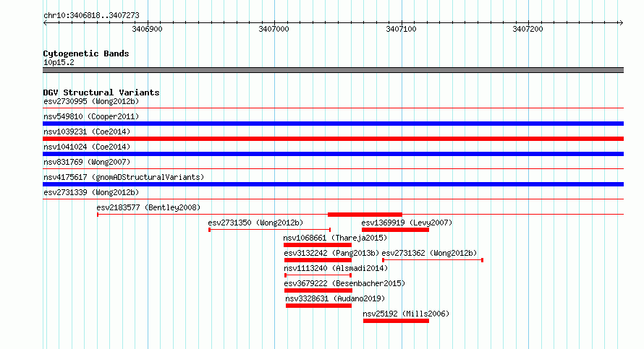Click the 3407100 ruler coordinate

coord(402,29)
